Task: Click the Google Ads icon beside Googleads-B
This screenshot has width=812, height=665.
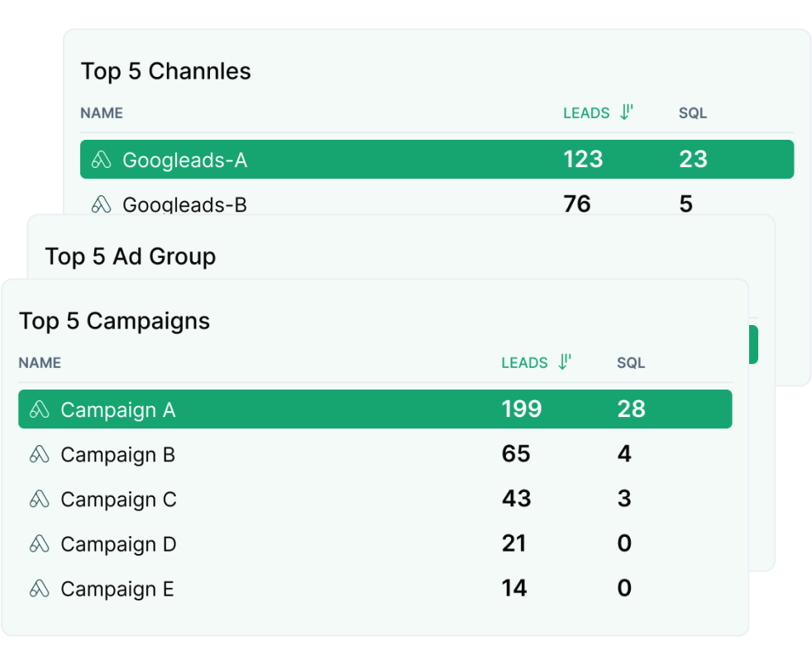Action: 101,204
